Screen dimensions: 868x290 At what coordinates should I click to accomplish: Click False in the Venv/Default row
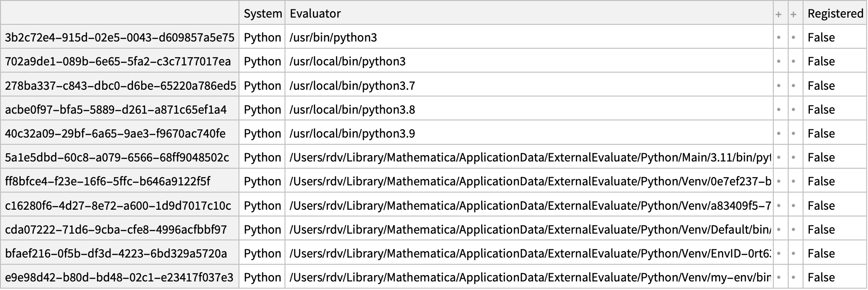click(x=821, y=230)
